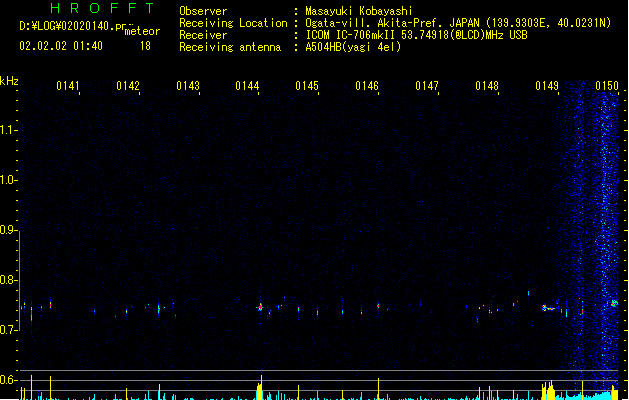Click the 0.6 kHz axis label

click(x=8, y=380)
